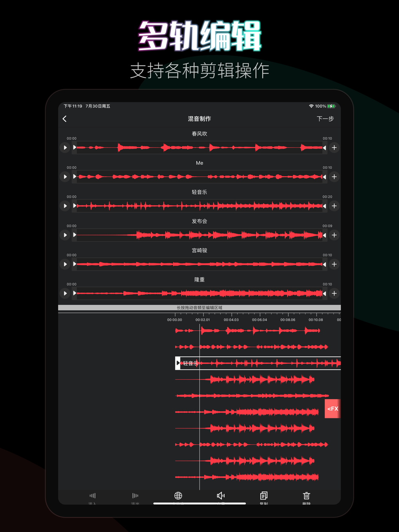Add 轻音乐 track with its plus button
The image size is (399, 532).
click(x=334, y=206)
